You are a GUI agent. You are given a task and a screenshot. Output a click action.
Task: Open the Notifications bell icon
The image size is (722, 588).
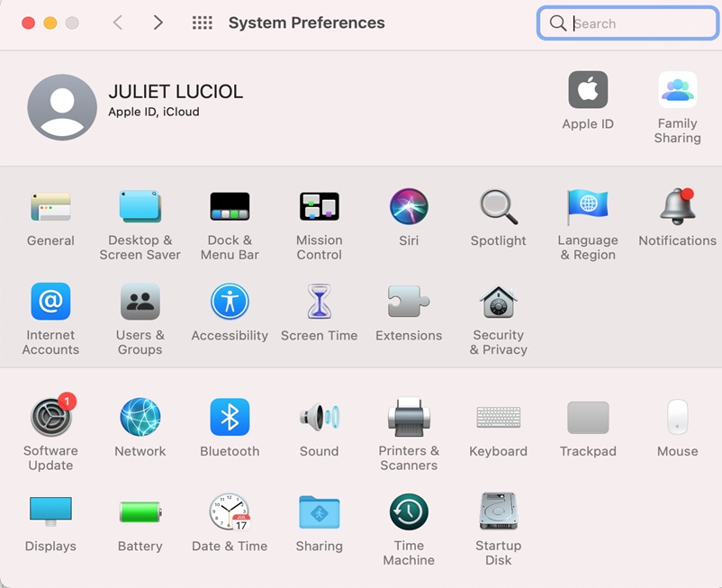677,206
